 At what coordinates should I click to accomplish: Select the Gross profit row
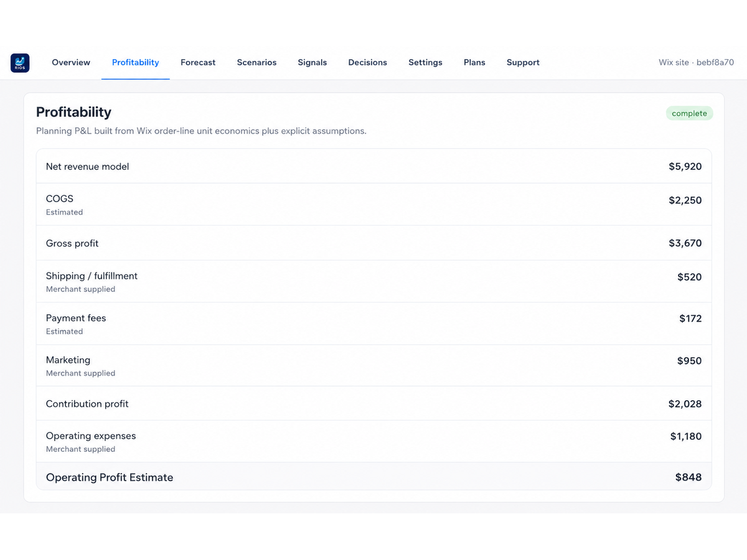click(x=374, y=243)
